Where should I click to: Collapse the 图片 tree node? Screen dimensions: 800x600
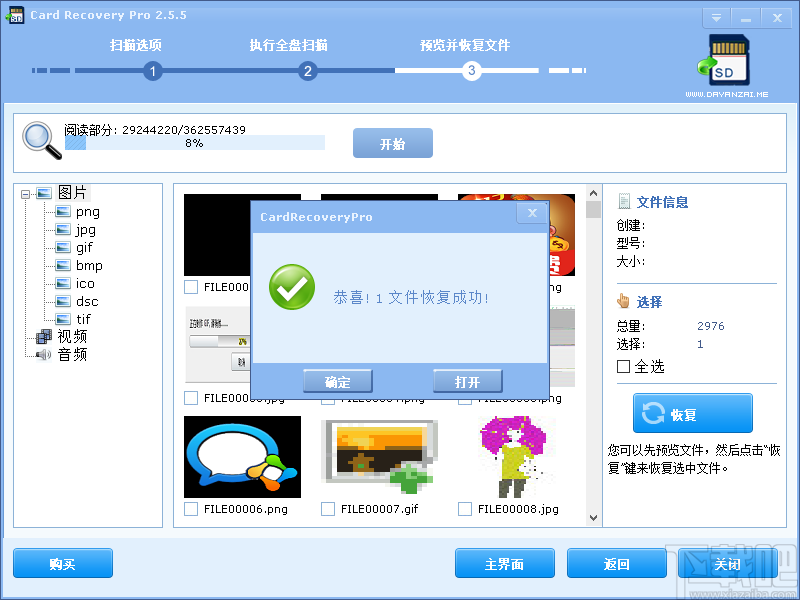click(x=25, y=194)
